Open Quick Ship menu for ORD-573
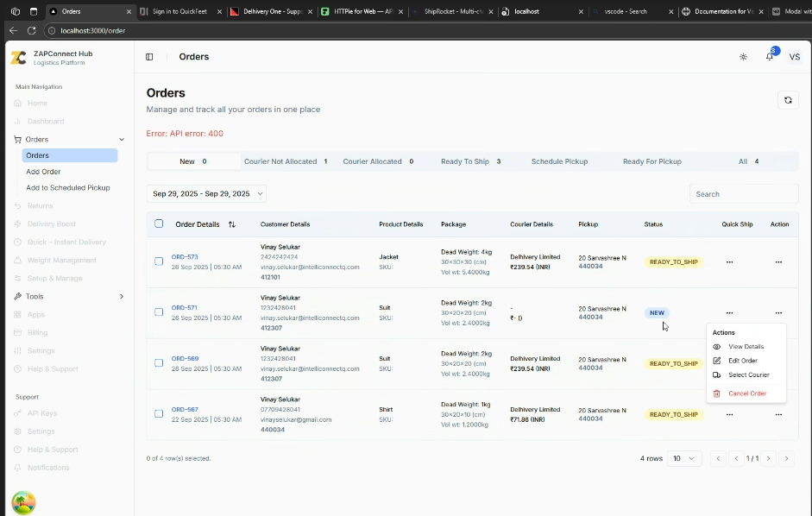Screen dimensions: 812x516 pyautogui.click(x=730, y=262)
